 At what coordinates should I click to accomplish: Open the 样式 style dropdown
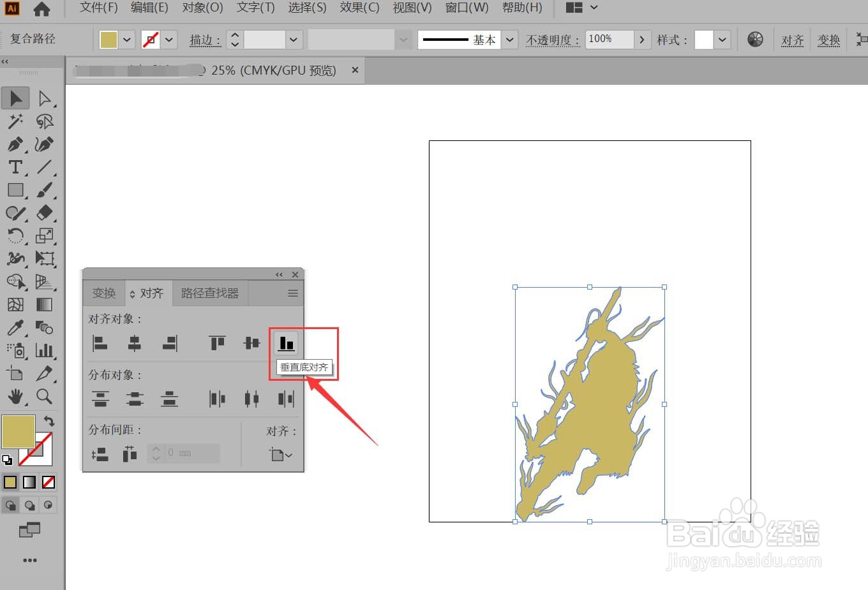722,40
